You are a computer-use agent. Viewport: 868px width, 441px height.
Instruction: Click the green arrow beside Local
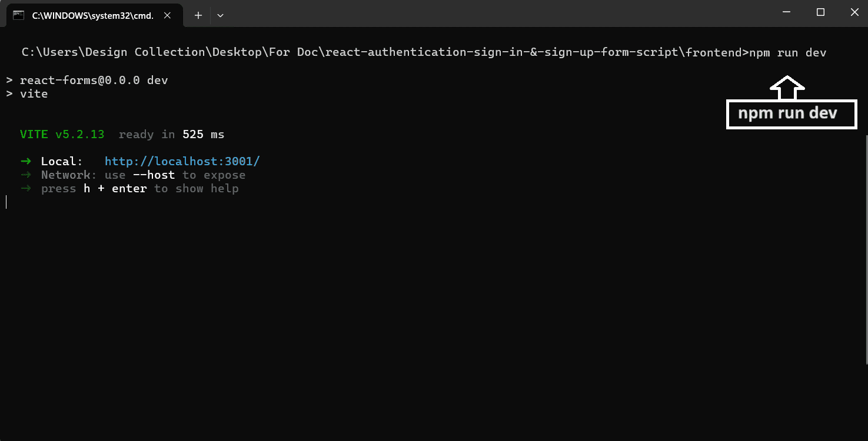tap(25, 161)
